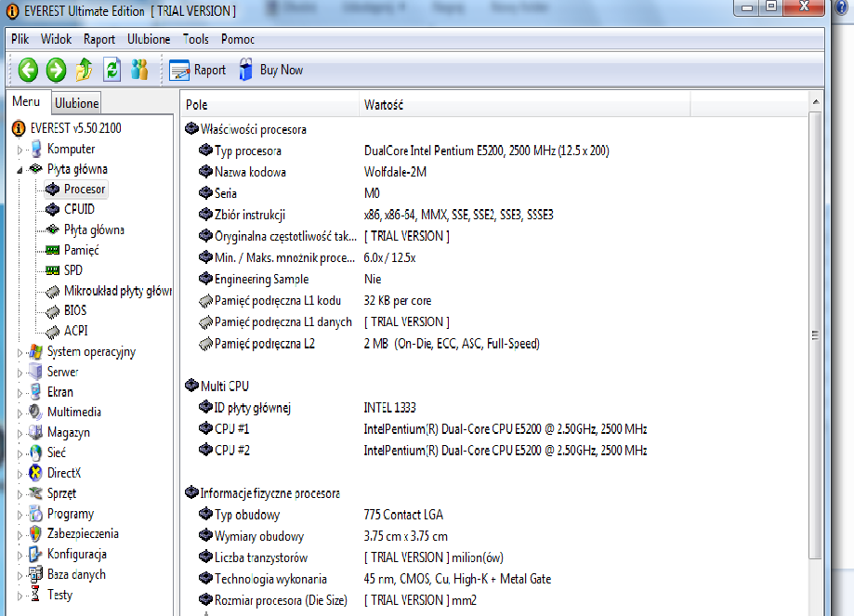Click the BIOS chip icon

pyautogui.click(x=52, y=311)
